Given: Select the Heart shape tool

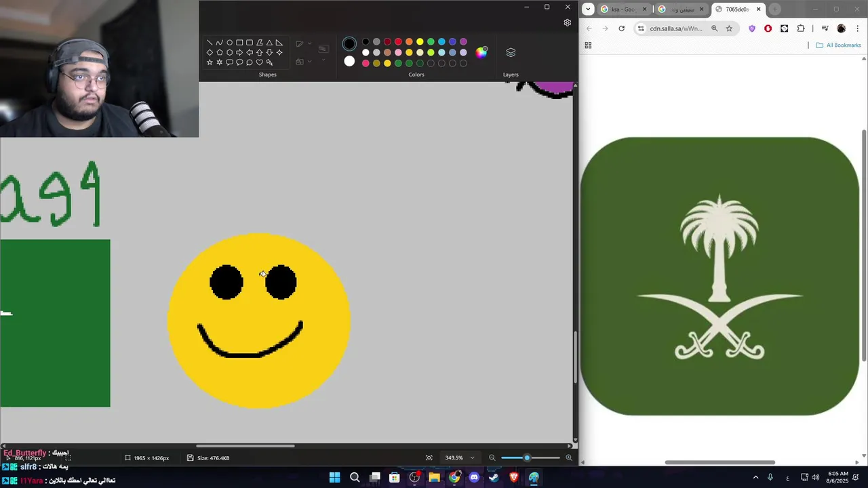Looking at the screenshot, I should (x=260, y=62).
